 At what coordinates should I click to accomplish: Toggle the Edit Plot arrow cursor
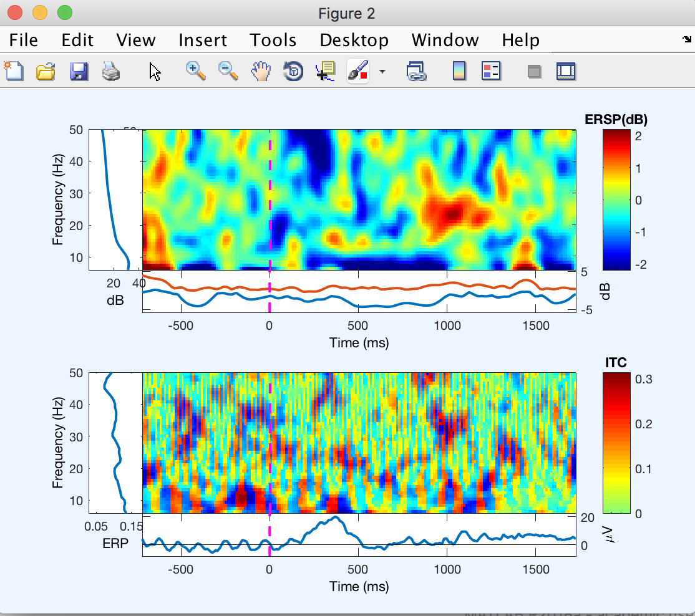[x=155, y=71]
